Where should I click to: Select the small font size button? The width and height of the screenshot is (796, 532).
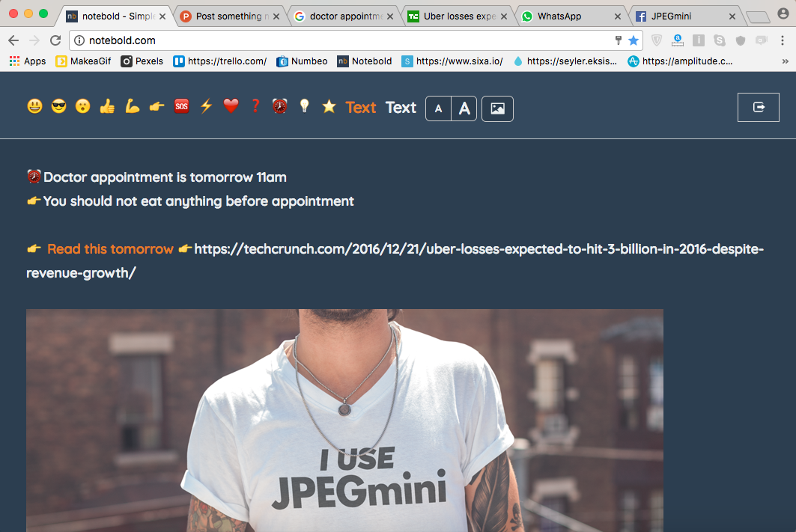(x=438, y=108)
